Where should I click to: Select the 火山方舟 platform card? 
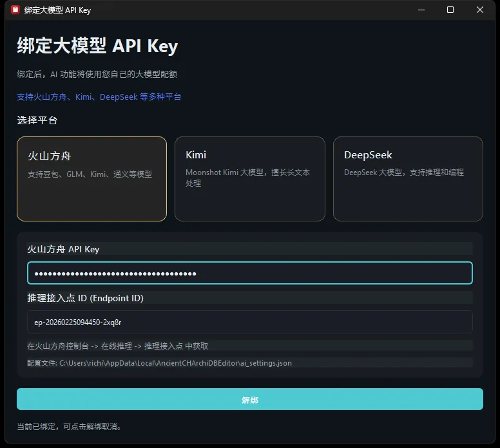[x=91, y=178]
